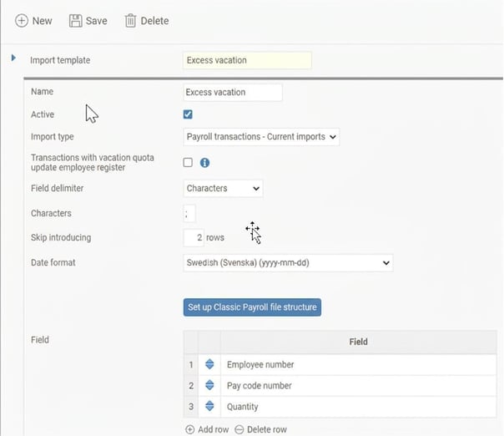Toggle the Active checkbox

[188, 114]
